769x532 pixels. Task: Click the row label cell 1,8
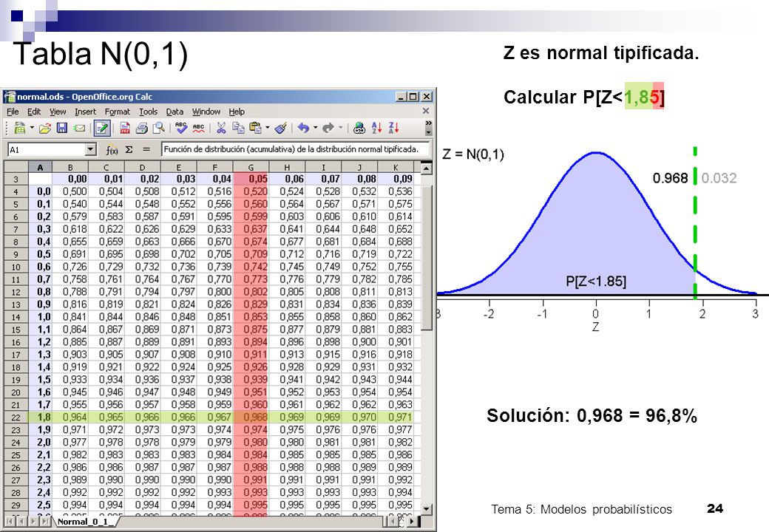click(40, 417)
